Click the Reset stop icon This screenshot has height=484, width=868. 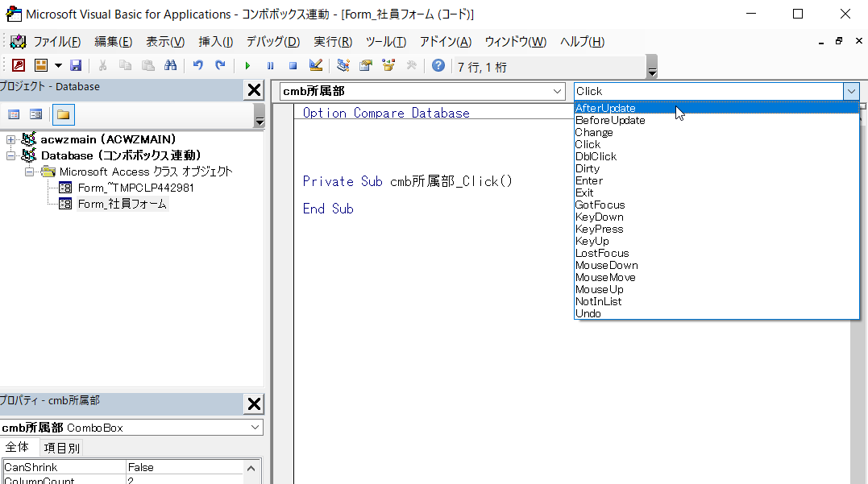tap(293, 66)
